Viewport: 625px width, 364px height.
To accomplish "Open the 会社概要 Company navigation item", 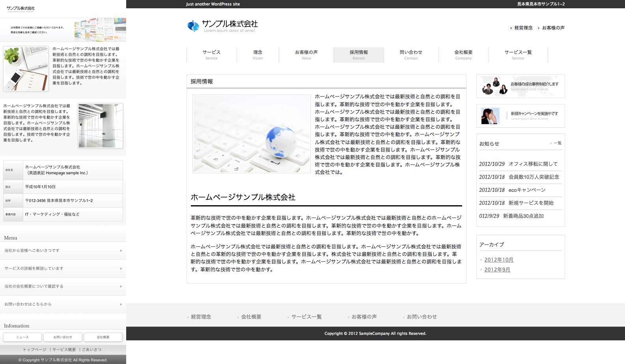I will point(463,55).
